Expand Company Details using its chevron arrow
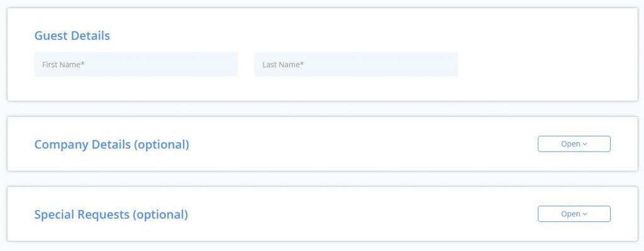This screenshot has height=251, width=644. (585, 144)
